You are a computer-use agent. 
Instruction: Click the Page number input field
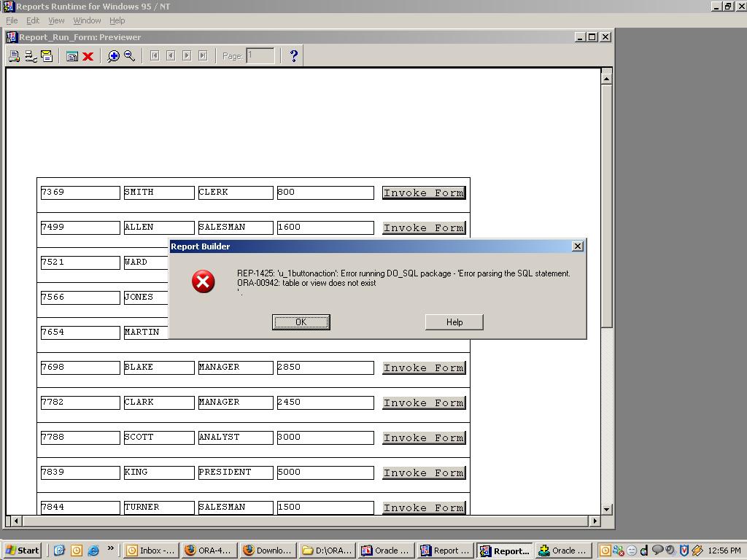tap(260, 56)
